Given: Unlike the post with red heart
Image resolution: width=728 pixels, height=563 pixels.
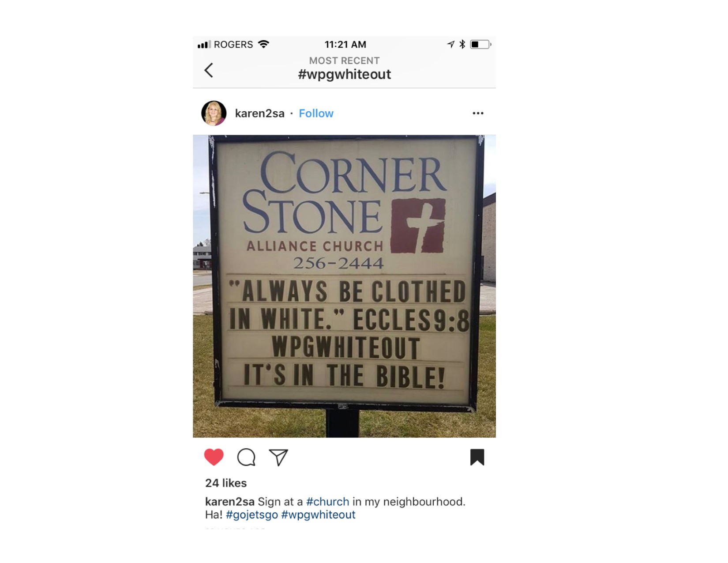Looking at the screenshot, I should (214, 457).
